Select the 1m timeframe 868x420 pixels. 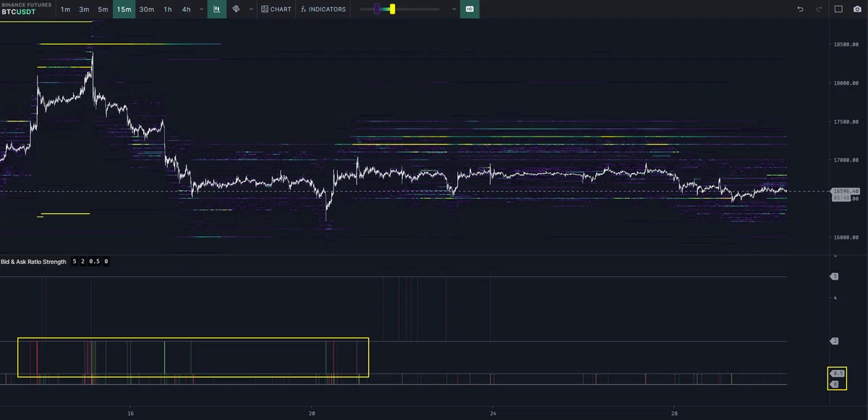point(66,9)
